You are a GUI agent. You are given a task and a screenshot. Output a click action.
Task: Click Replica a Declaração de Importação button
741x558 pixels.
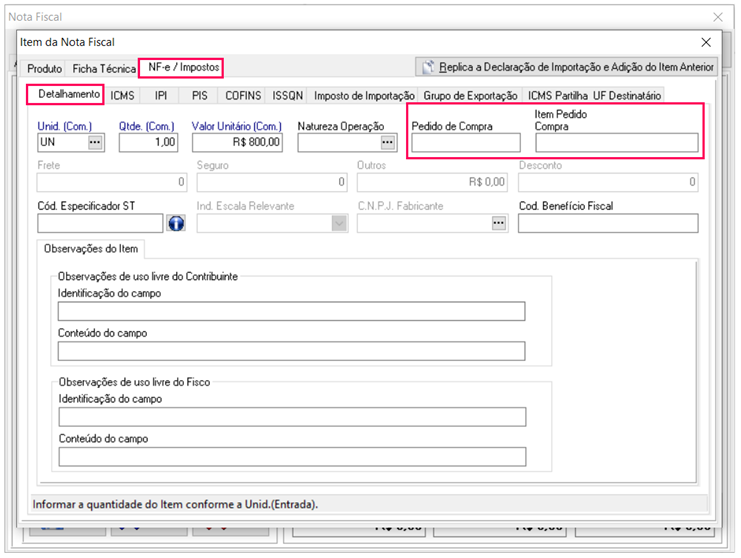point(567,67)
